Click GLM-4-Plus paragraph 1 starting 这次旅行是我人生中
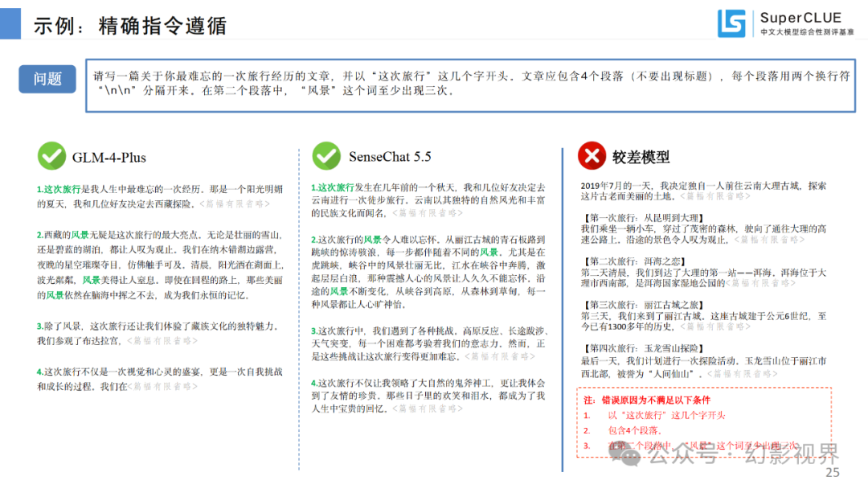868x489 pixels. point(160,196)
